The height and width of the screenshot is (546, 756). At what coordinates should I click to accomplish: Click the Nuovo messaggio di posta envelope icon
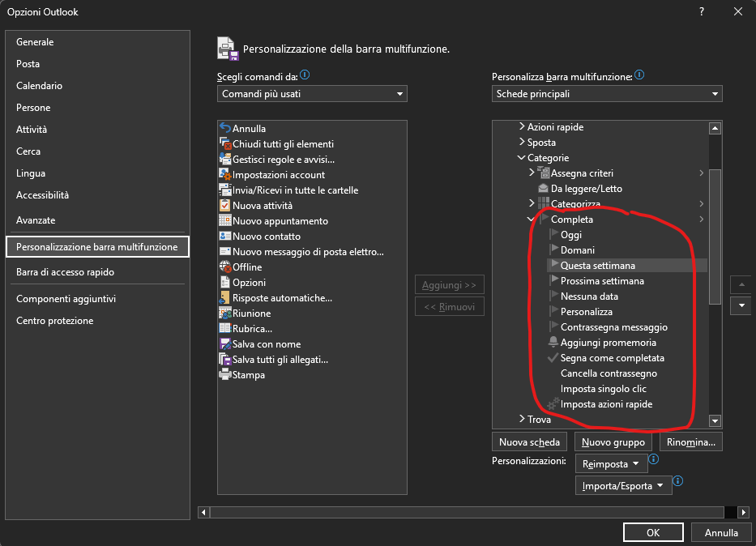225,252
